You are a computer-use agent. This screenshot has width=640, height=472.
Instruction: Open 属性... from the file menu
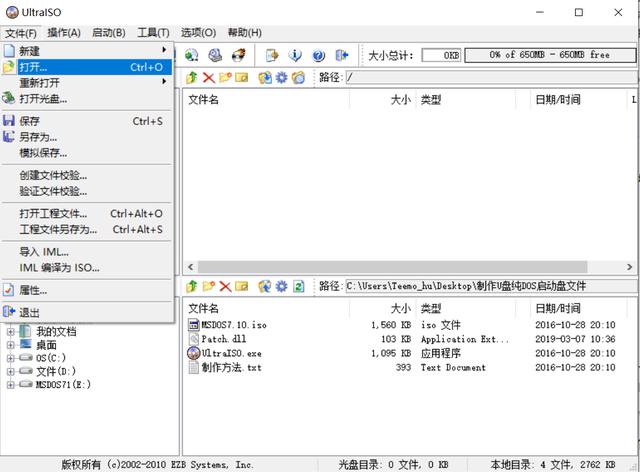coord(87,290)
